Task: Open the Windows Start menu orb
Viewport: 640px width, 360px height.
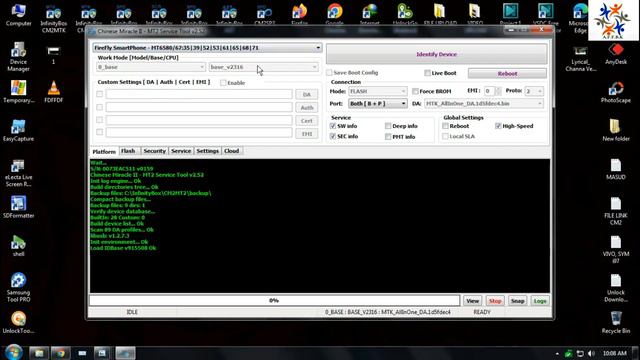Action: click(x=14, y=352)
